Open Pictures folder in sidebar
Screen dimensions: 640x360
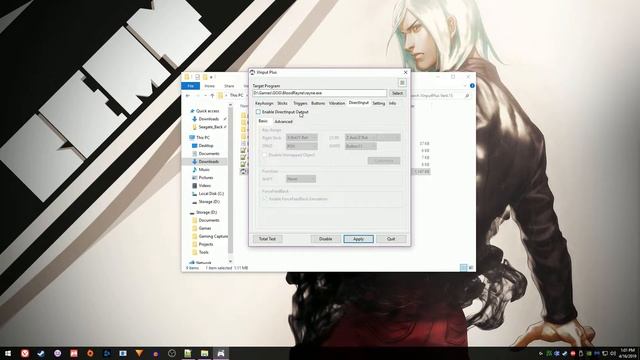(206, 178)
